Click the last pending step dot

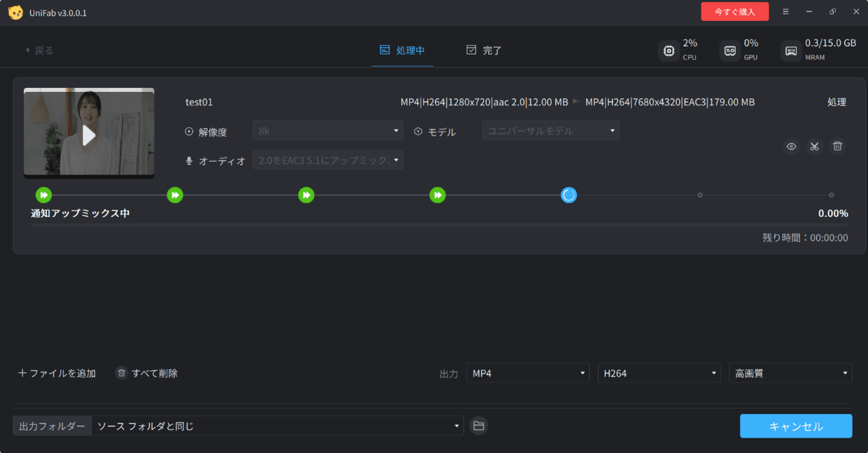831,195
